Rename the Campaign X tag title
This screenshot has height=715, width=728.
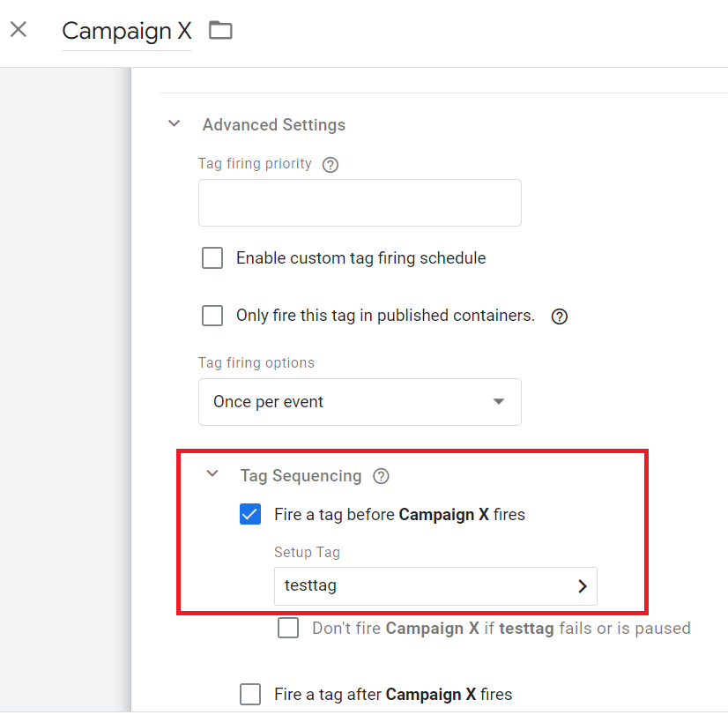[127, 31]
